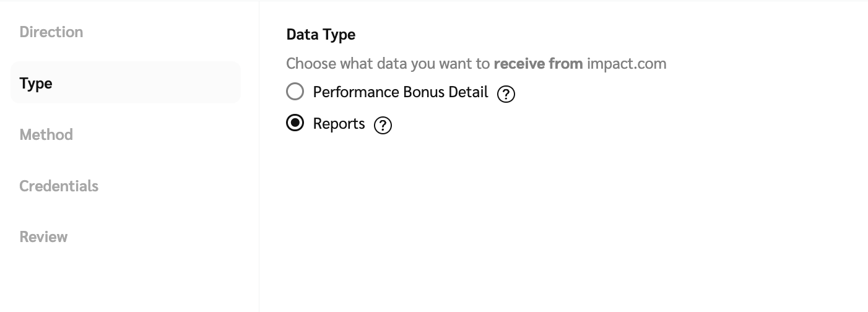Select the Reports radio button

[295, 123]
